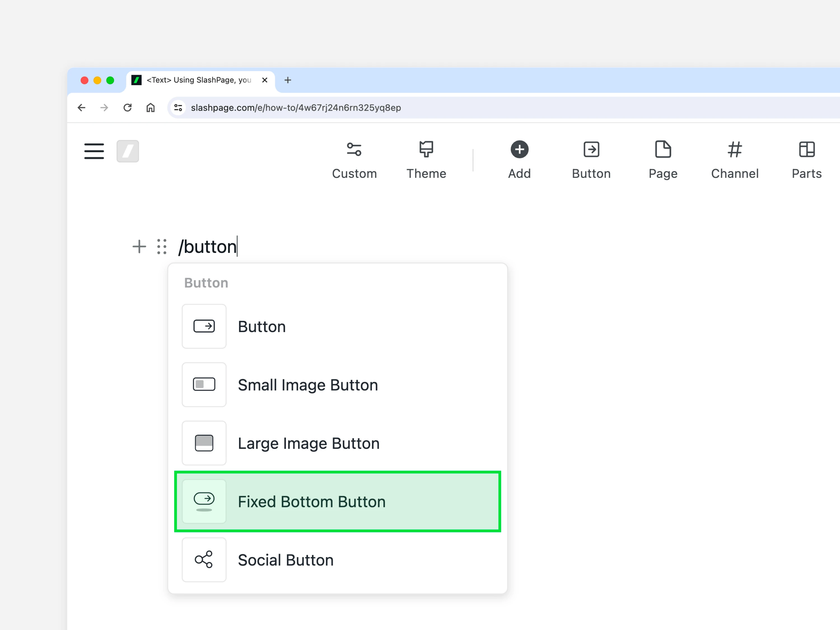Click the gray Button menu header
This screenshot has height=630, width=840.
click(206, 283)
